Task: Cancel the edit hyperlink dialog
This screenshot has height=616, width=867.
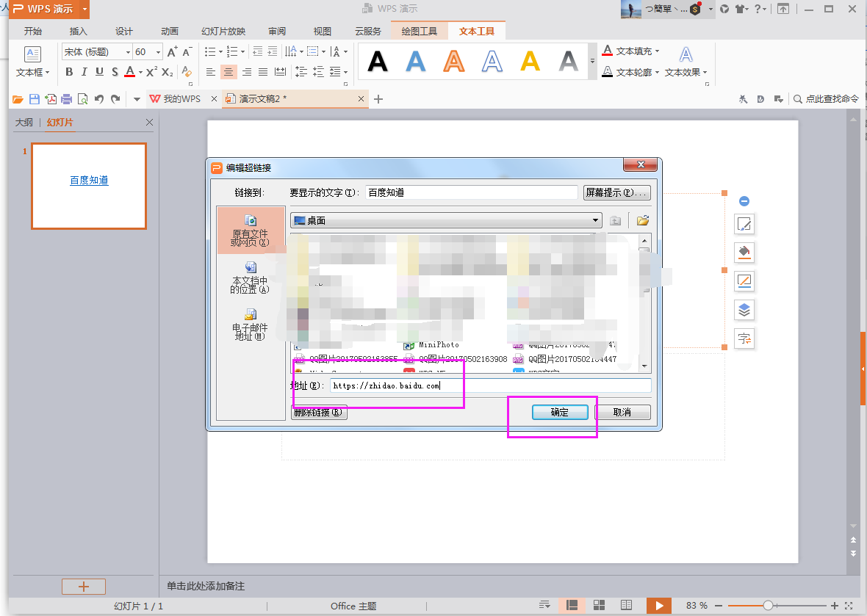Action: click(x=622, y=412)
